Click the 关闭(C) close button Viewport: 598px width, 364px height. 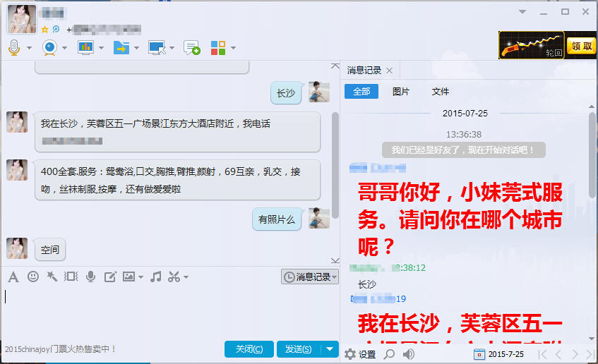point(249,348)
